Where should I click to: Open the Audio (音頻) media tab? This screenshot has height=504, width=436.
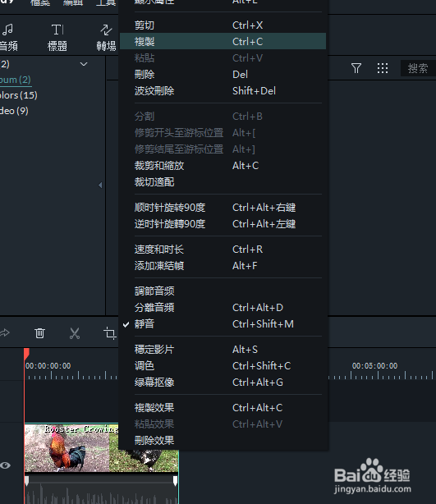8,37
